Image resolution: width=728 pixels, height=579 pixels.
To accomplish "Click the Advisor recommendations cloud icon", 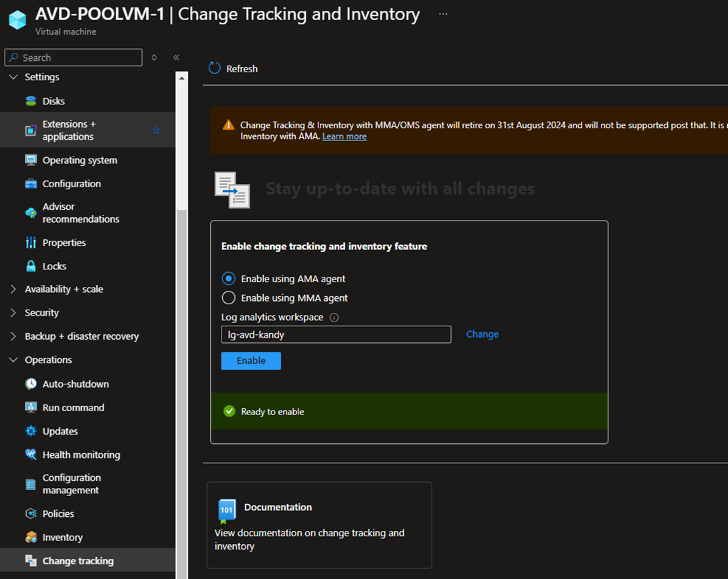I will point(31,213).
